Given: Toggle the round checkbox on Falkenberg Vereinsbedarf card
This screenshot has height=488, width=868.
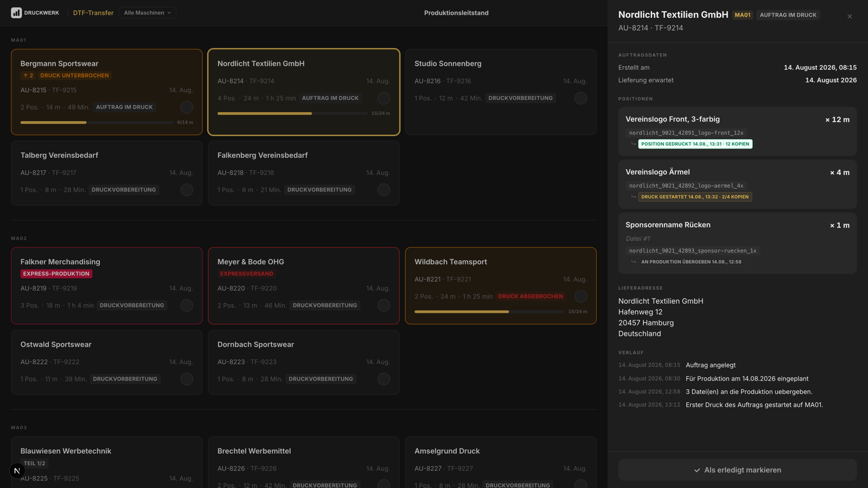Looking at the screenshot, I should (384, 190).
